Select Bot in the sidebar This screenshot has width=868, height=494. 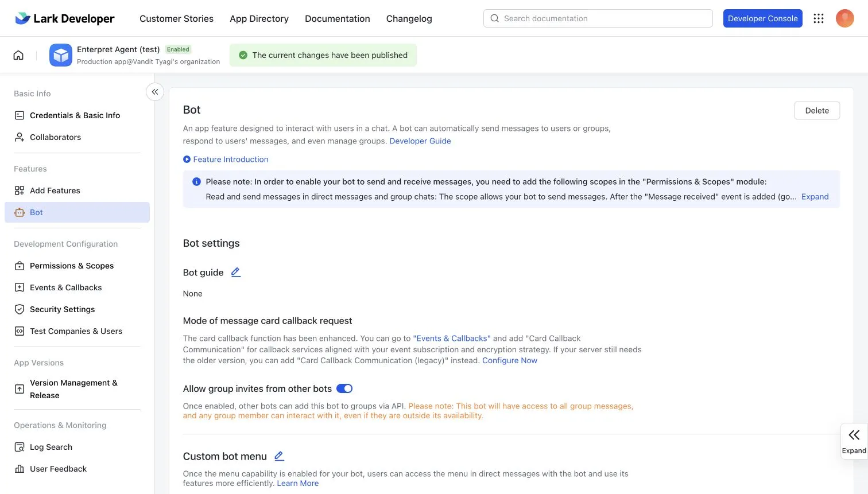77,212
